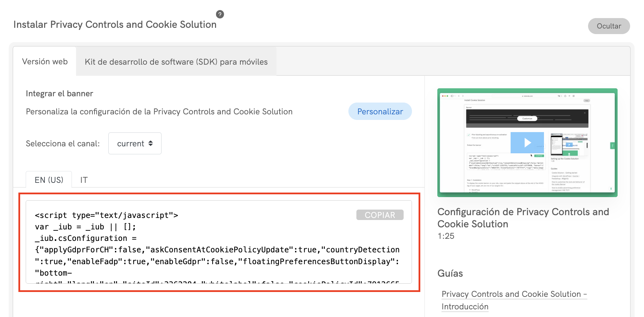Click the Guías section heading

tap(450, 273)
